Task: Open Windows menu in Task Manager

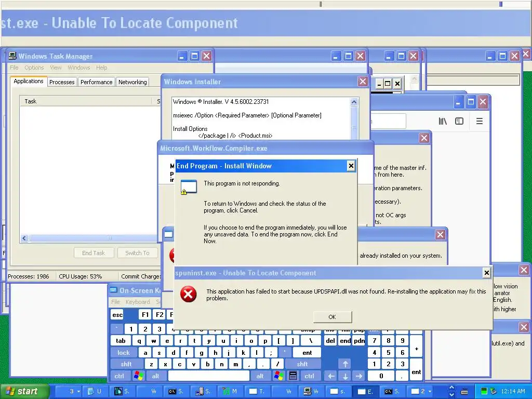Action: click(79, 68)
